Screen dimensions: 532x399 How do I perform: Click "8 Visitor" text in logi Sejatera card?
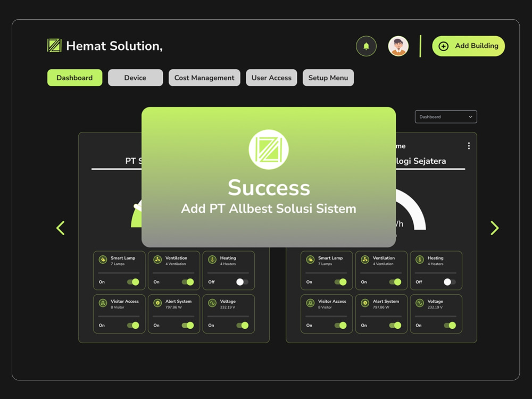(325, 307)
